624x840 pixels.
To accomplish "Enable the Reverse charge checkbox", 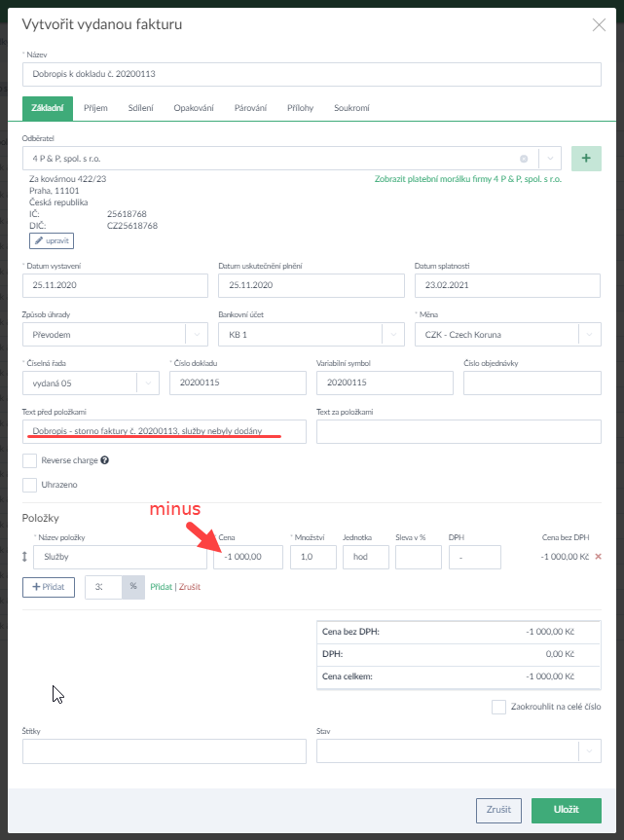I will point(29,460).
